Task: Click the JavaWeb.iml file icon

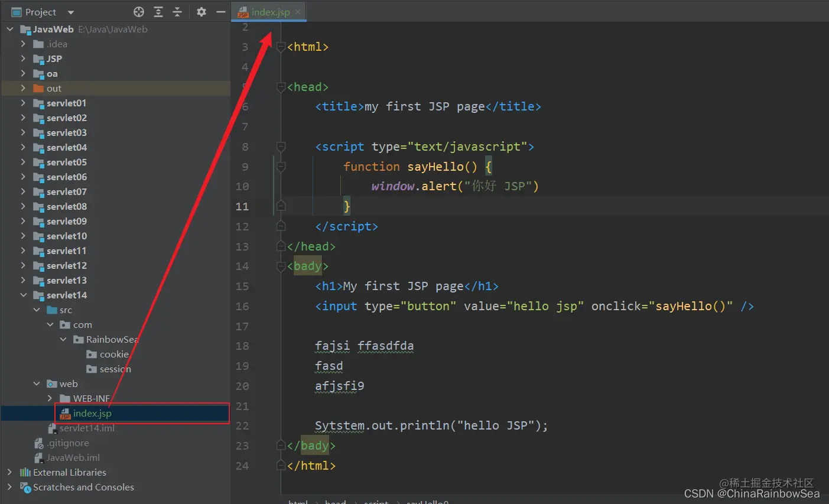Action: coord(39,458)
